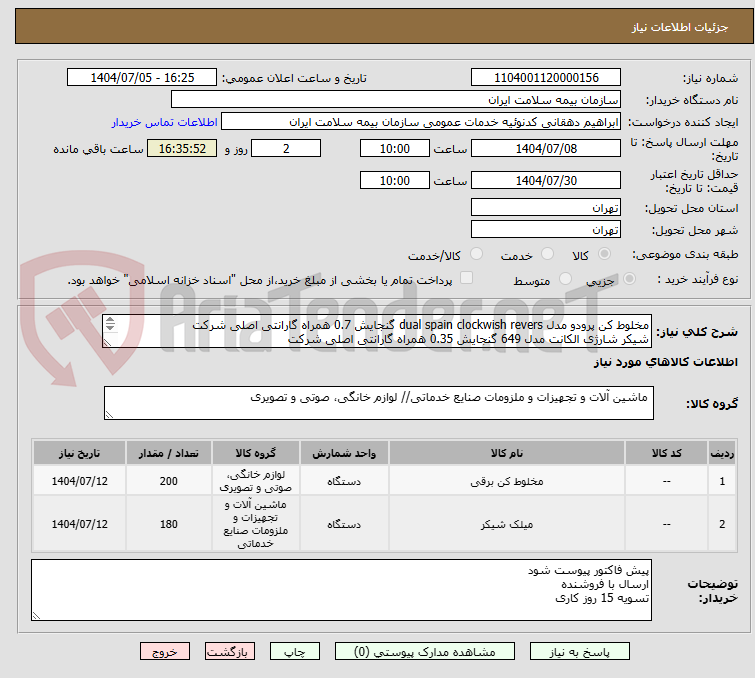Click the توضیحات خریدار notes text area
The height and width of the screenshot is (678, 755).
click(x=341, y=590)
